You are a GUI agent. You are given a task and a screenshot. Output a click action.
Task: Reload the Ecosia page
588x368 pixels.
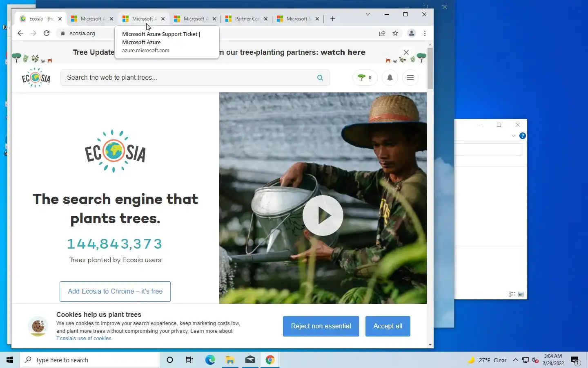point(47,33)
